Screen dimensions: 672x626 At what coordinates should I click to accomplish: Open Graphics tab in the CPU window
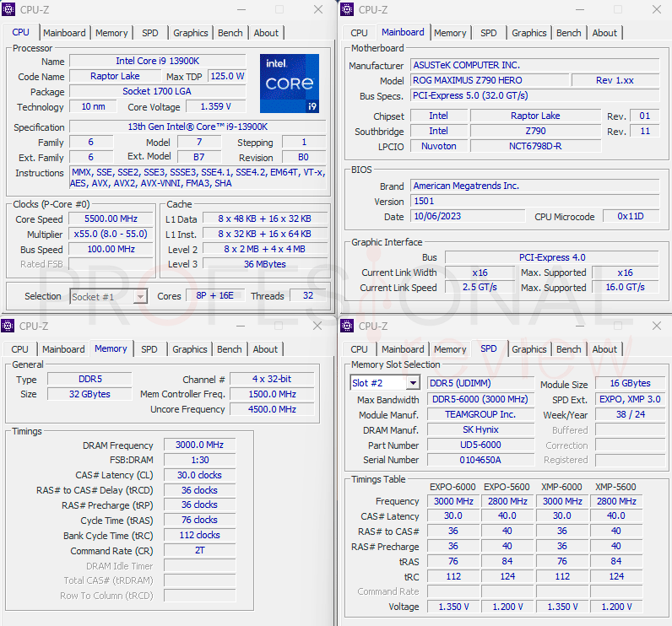click(191, 33)
